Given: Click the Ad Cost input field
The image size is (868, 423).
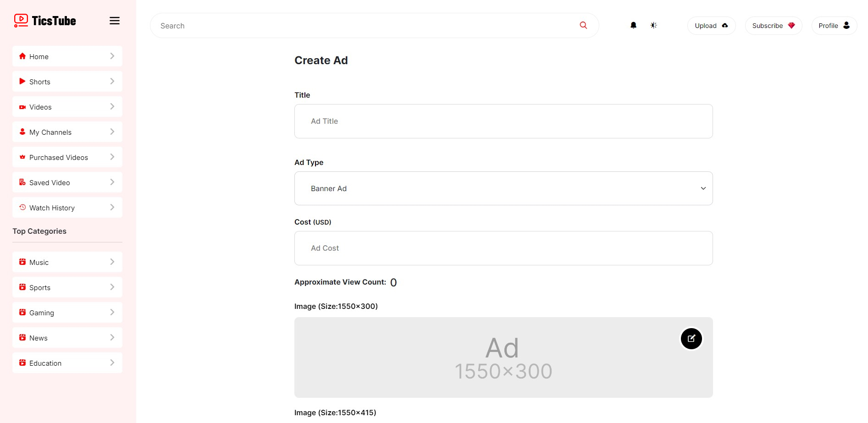Looking at the screenshot, I should pyautogui.click(x=503, y=248).
